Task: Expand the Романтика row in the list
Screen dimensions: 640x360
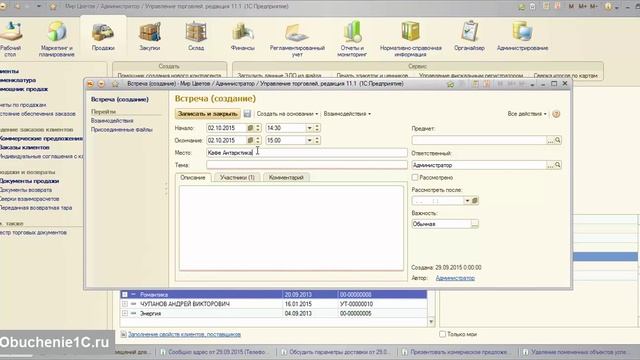Action: [x=125, y=294]
